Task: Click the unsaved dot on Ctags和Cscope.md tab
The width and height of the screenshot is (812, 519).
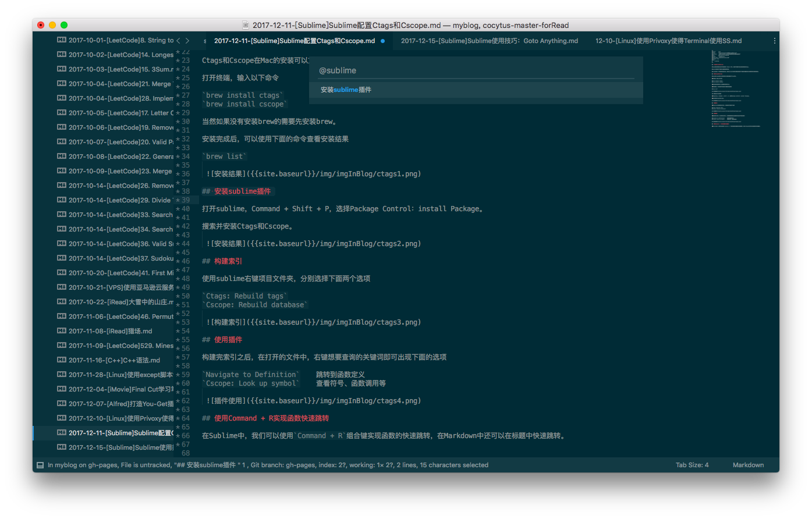Action: (382, 41)
